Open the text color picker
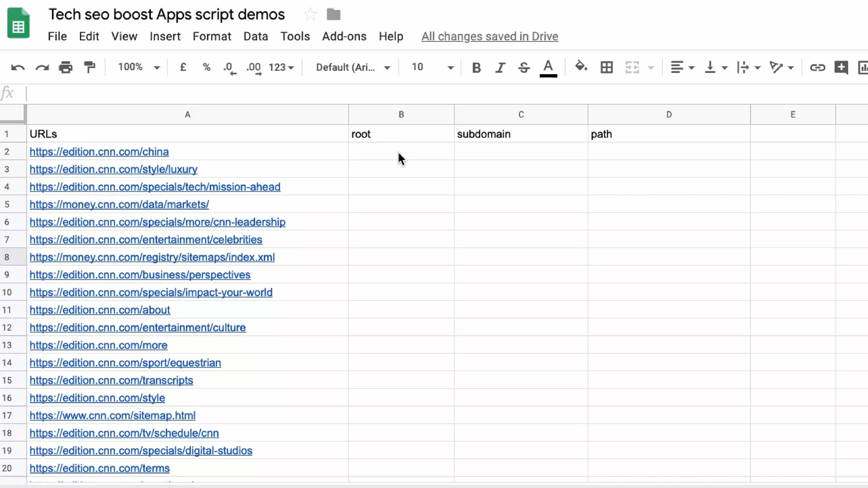Screen dimensions: 868x488 548,68
